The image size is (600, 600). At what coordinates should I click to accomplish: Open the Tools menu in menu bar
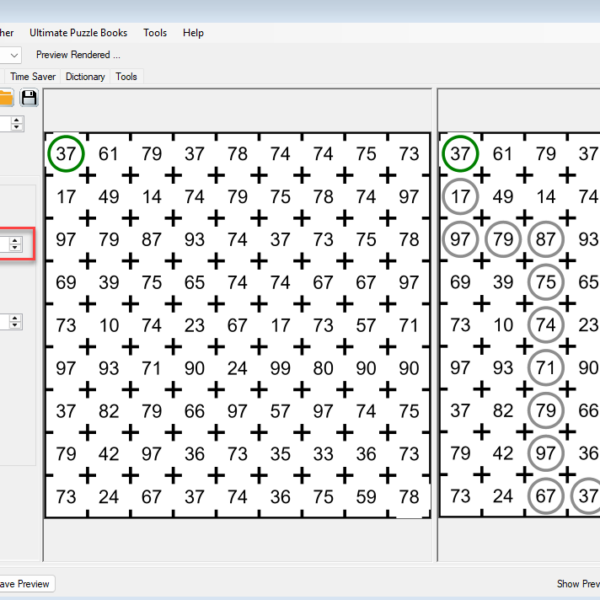tap(155, 33)
